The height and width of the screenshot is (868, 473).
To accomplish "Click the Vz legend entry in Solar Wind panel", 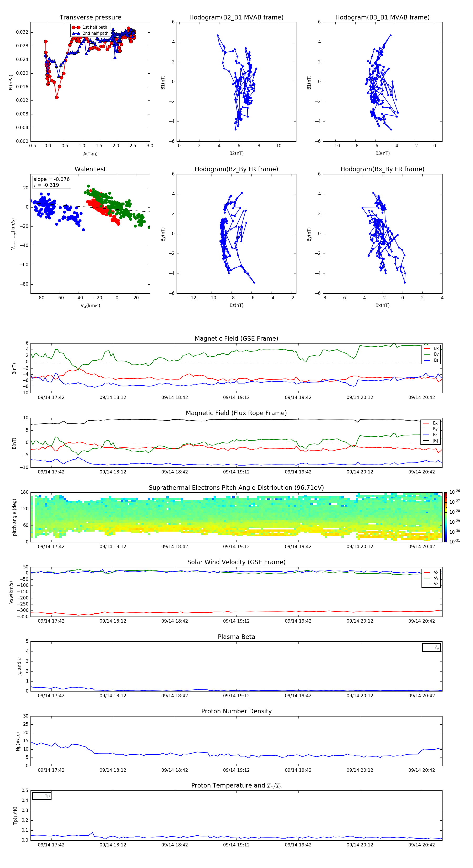I will [x=431, y=584].
